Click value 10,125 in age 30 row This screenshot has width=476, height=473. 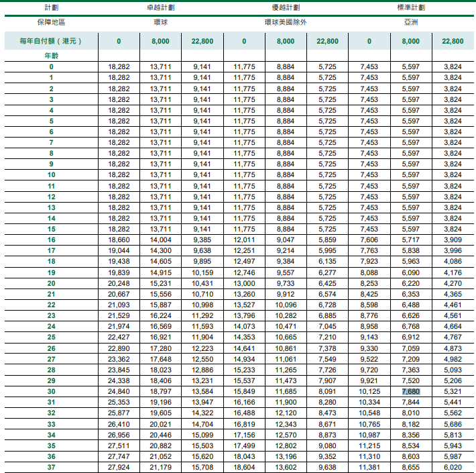point(369,391)
